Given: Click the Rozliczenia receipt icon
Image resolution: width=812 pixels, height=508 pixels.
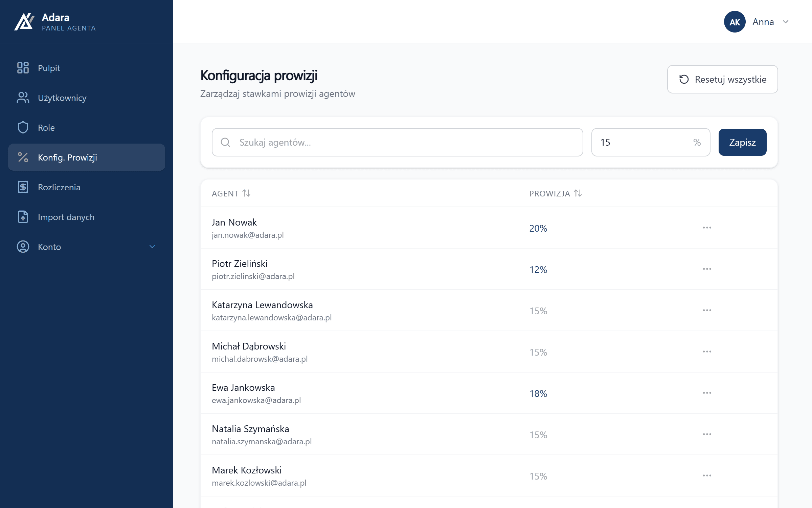Looking at the screenshot, I should (23, 187).
